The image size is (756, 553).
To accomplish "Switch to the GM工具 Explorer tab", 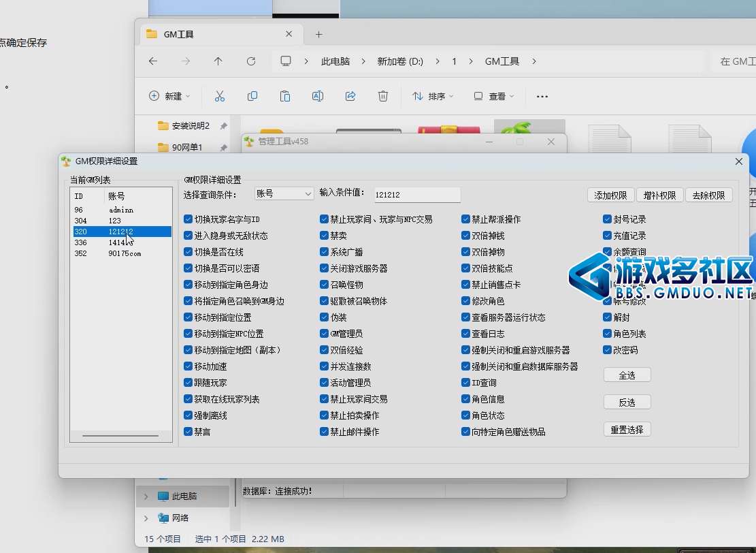I will point(222,34).
